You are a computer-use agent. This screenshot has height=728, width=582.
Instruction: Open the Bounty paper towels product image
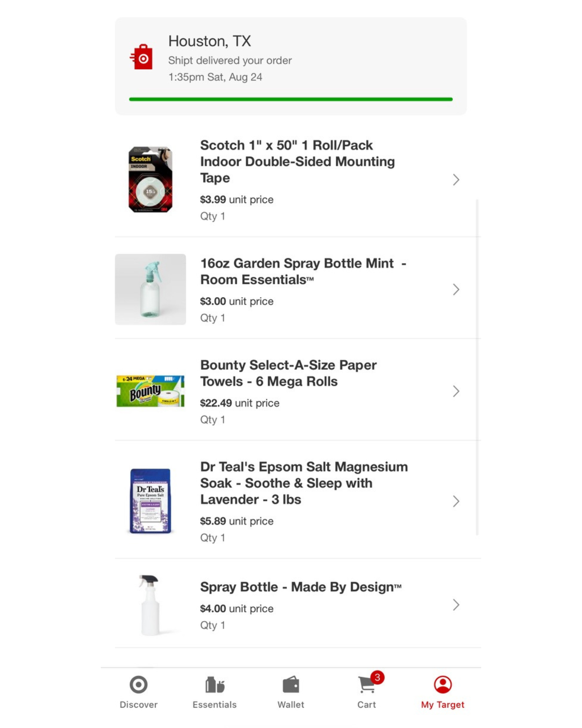pyautogui.click(x=150, y=391)
